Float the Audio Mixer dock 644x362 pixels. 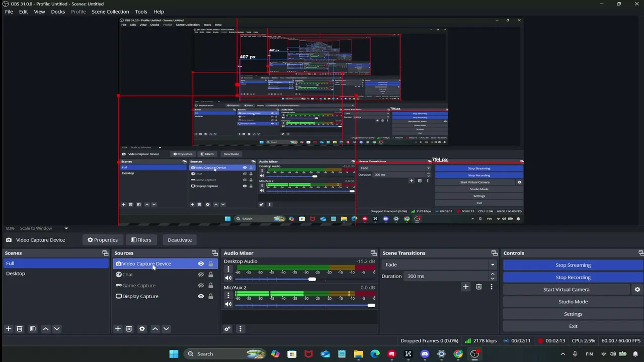pos(373,253)
